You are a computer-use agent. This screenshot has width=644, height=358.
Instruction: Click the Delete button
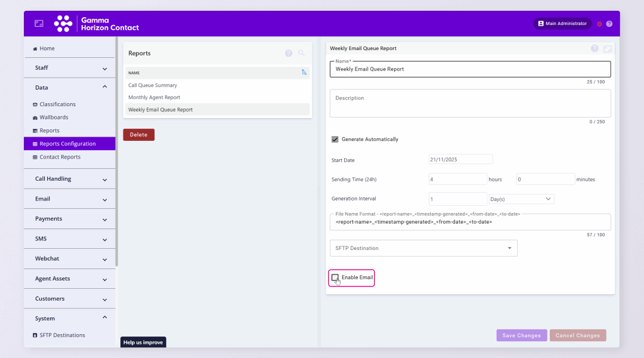(138, 134)
